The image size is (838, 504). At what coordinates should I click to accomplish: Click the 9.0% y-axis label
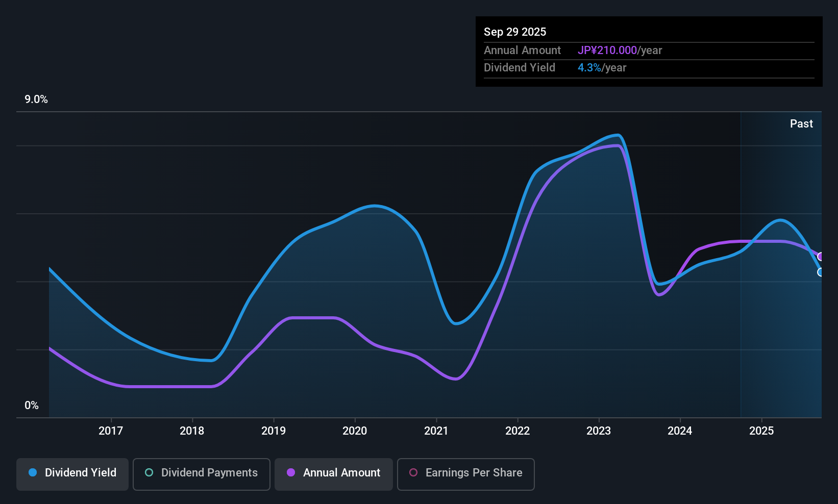(x=36, y=99)
